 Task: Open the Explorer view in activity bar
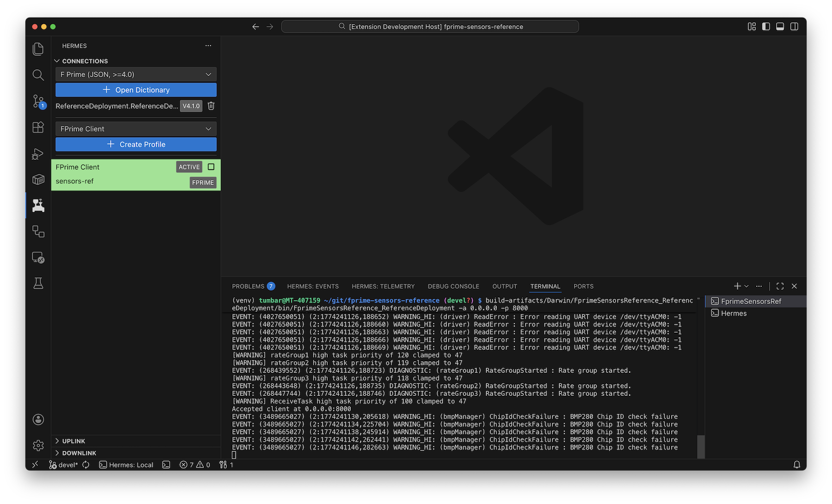(x=38, y=49)
